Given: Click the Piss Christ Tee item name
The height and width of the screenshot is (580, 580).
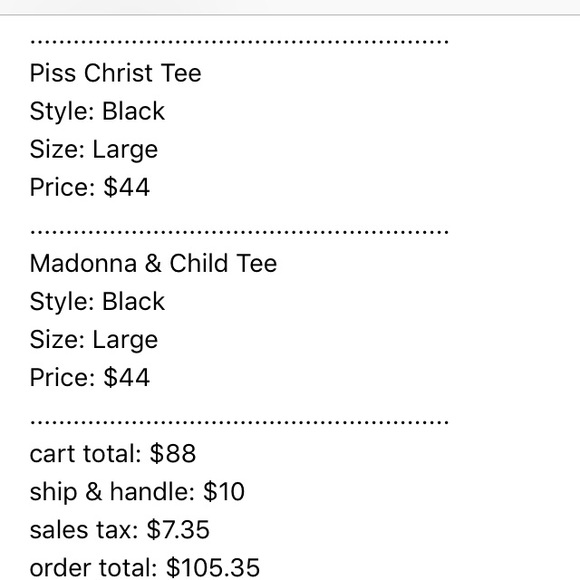Looking at the screenshot, I should [115, 73].
